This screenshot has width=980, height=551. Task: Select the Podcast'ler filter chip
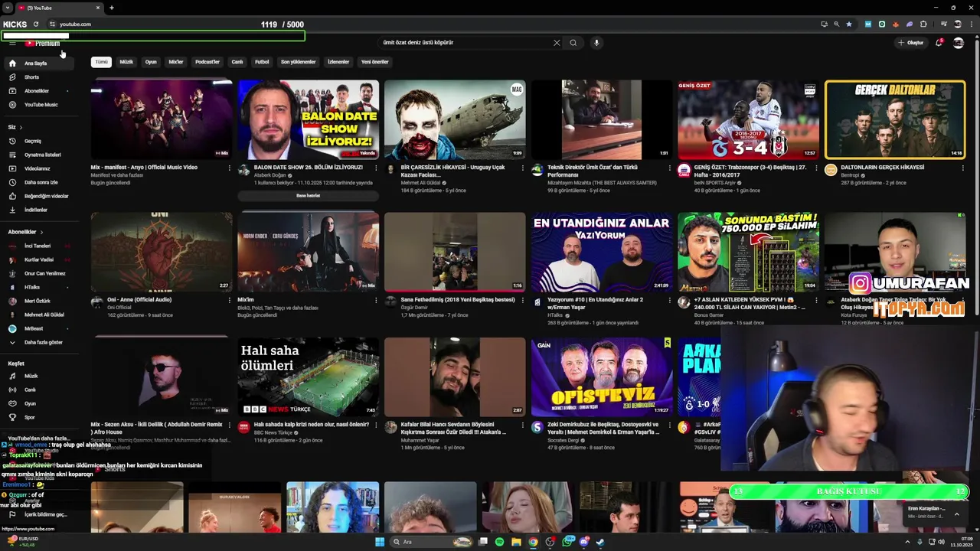click(x=207, y=62)
